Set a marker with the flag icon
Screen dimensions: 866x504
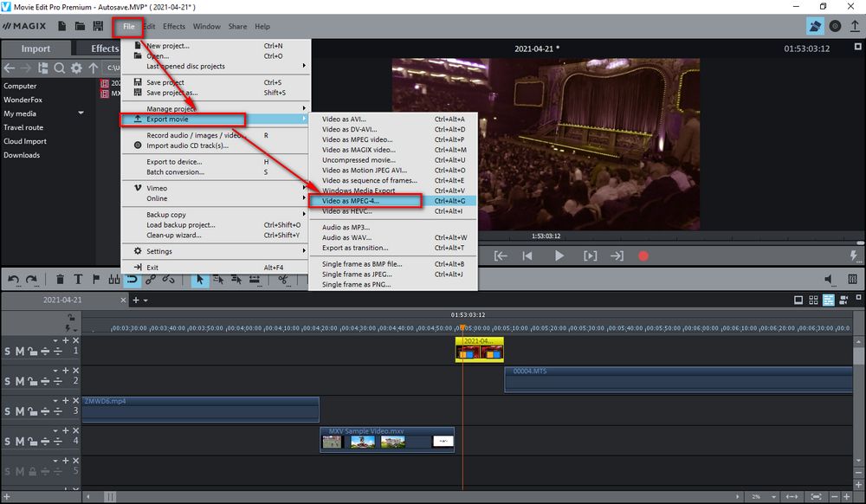click(x=96, y=280)
